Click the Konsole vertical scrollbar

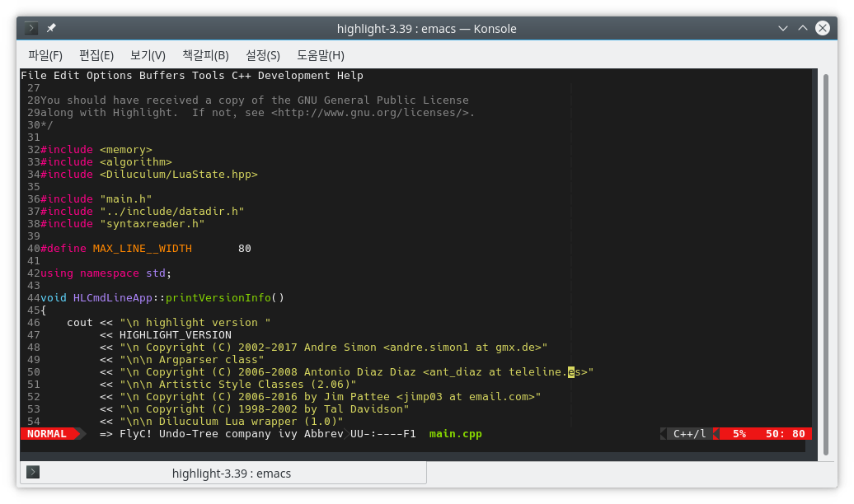coord(826,264)
